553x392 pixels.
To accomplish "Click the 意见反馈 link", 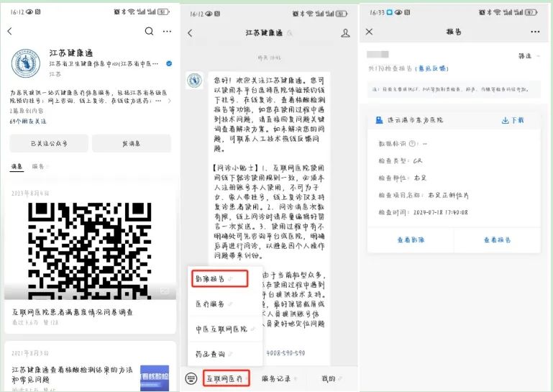I will (x=432, y=68).
